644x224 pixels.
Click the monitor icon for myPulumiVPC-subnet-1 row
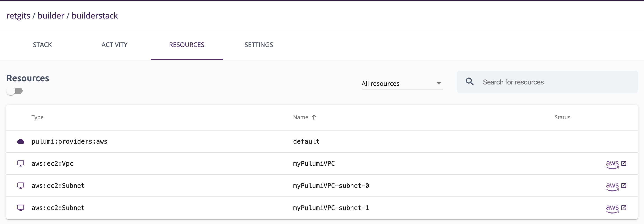point(21,208)
